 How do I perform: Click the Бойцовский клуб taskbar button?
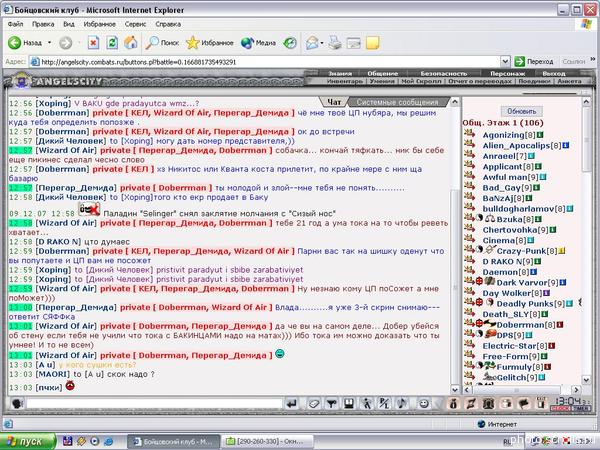[173, 442]
